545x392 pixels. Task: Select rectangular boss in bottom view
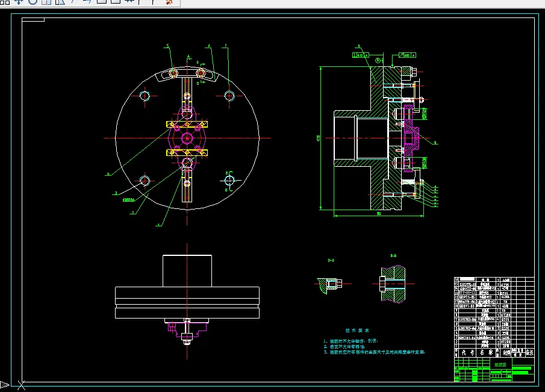187,271
